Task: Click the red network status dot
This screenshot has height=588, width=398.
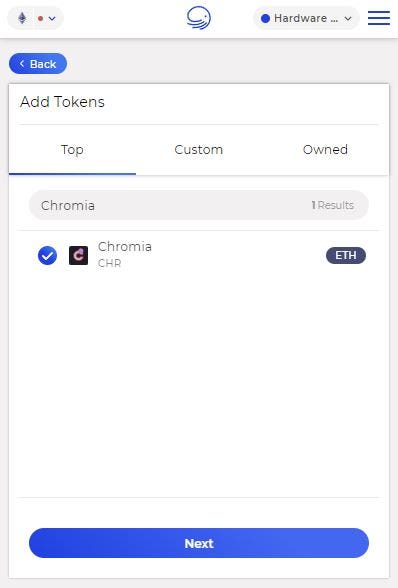Action: (x=41, y=18)
